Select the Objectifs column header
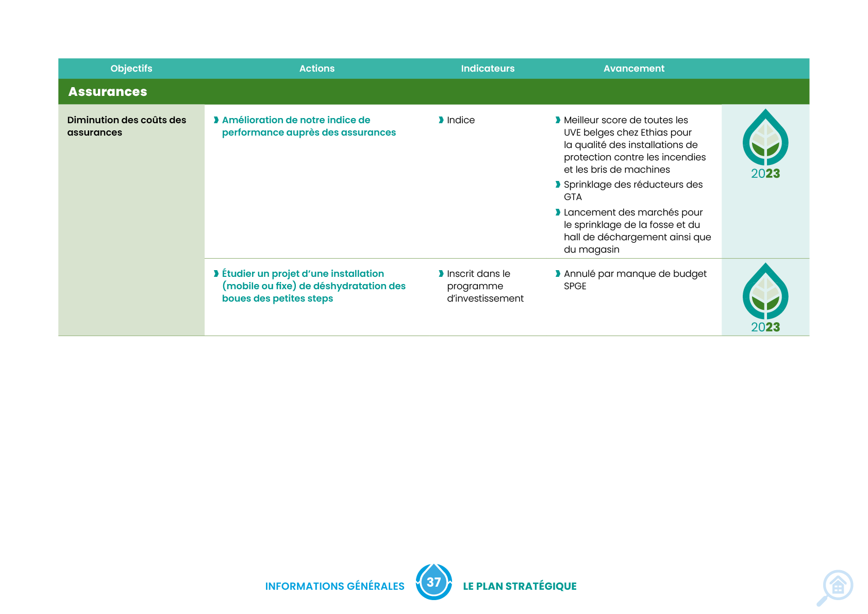This screenshot has height=614, width=868. (x=131, y=69)
